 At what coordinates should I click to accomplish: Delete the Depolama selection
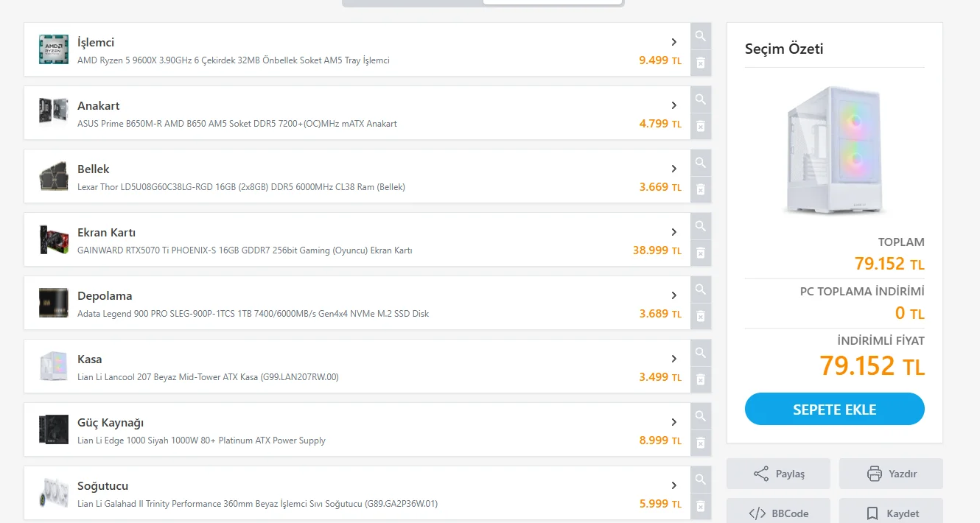(x=701, y=316)
